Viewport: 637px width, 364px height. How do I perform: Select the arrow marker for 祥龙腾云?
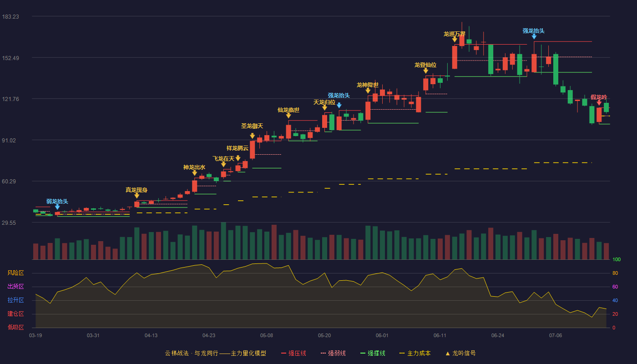click(238, 158)
